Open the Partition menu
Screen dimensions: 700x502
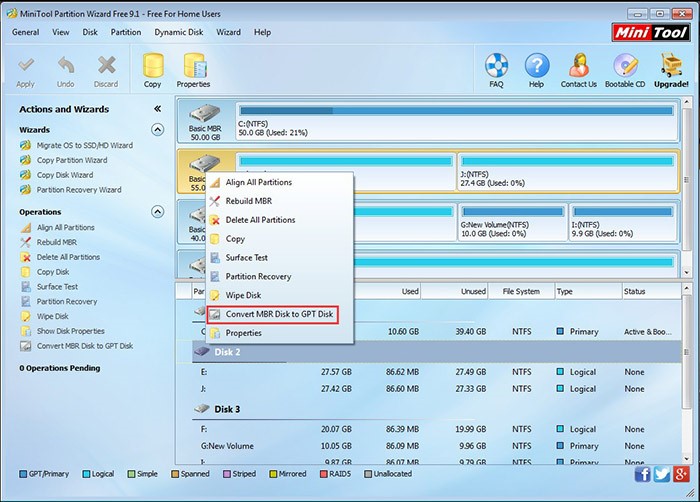click(126, 32)
